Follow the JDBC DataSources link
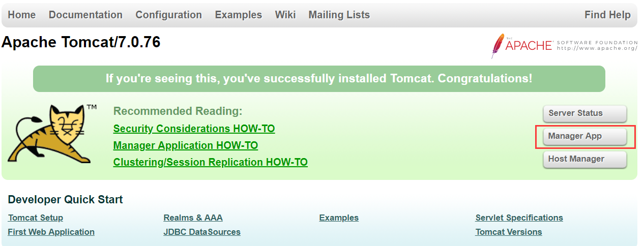Image resolution: width=644 pixels, height=246 pixels. [x=202, y=232]
